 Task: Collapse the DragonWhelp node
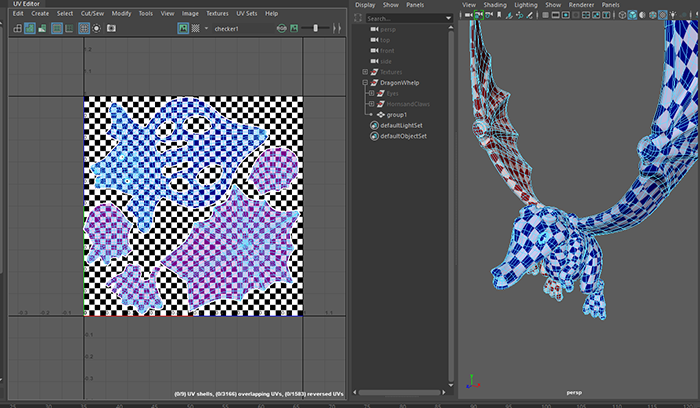coord(365,82)
